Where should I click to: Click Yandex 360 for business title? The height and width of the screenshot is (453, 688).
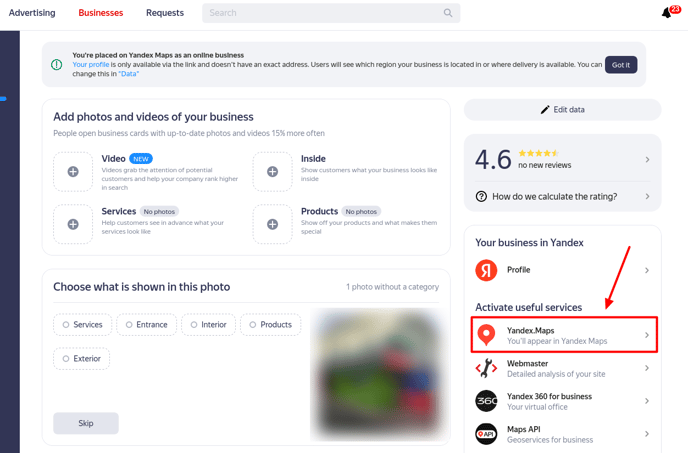point(549,396)
